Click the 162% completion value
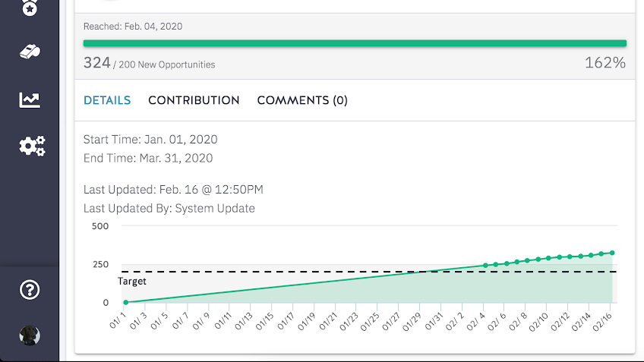This screenshot has height=362, width=644. 605,63
